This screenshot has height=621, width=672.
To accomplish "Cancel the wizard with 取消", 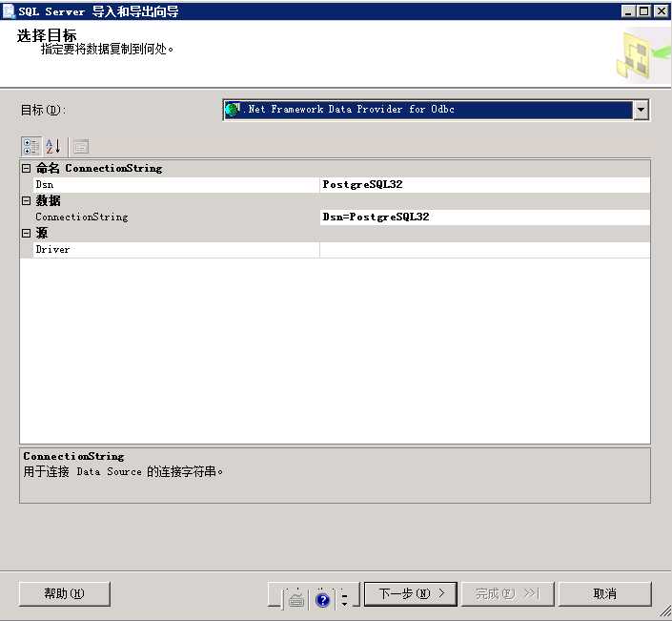I will 604,594.
